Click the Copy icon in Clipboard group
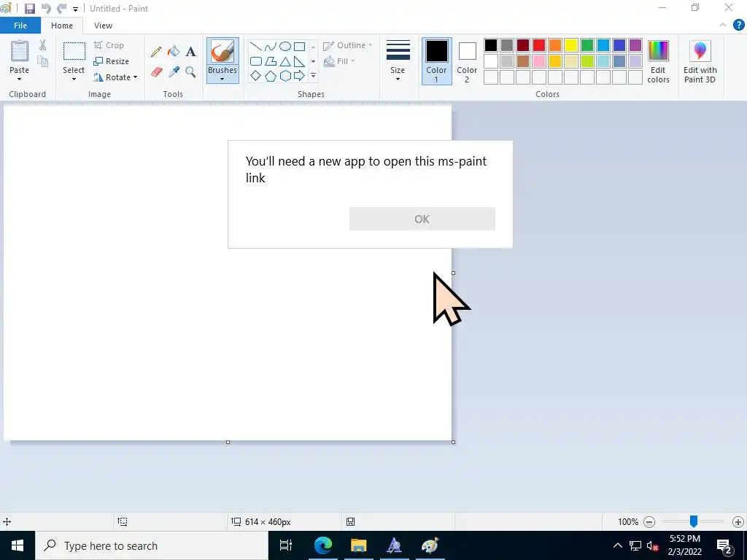747x560 pixels. point(43,61)
